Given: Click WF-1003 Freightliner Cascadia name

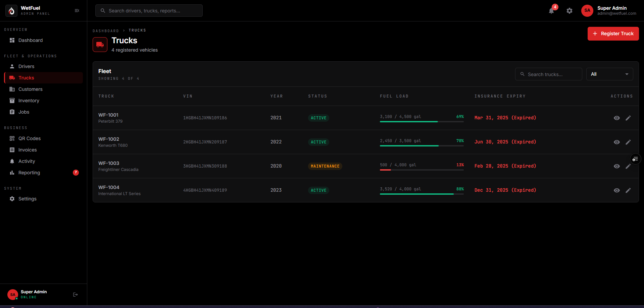Looking at the screenshot, I should [118, 166].
